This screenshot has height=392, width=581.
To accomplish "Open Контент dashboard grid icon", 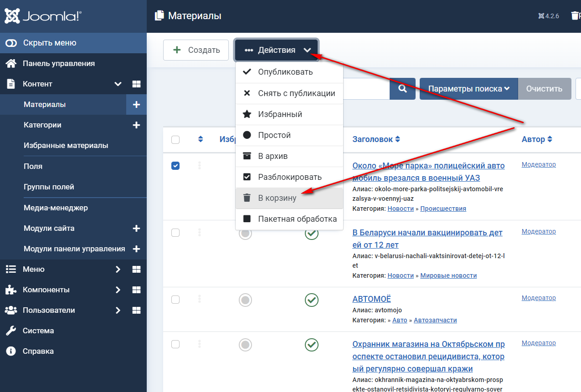I will click(x=136, y=84).
